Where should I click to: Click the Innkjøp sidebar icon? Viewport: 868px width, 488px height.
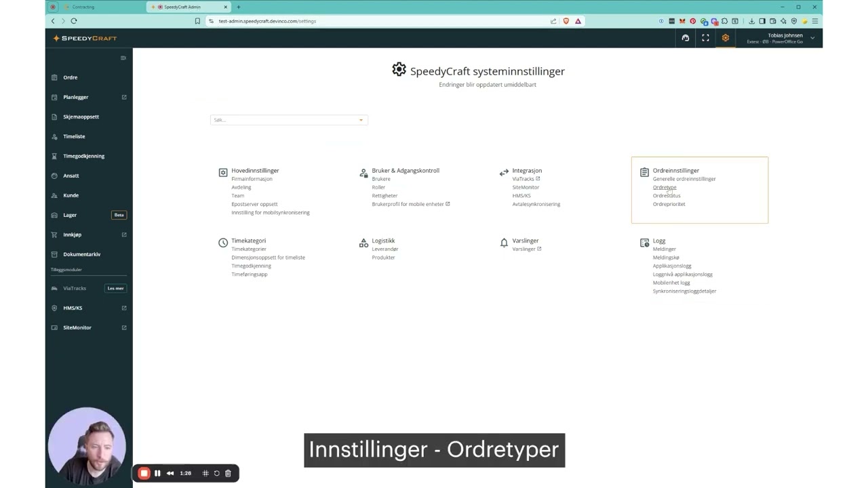pos(54,235)
